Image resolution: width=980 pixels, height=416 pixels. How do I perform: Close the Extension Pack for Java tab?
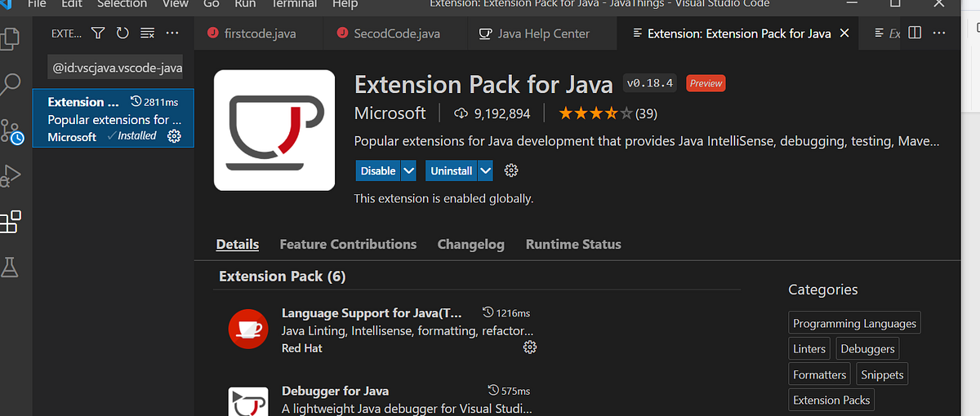click(844, 33)
